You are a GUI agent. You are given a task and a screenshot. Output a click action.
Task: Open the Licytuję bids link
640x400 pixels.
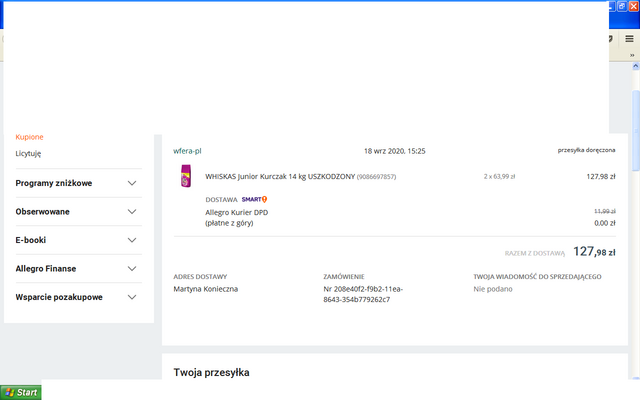(28, 154)
